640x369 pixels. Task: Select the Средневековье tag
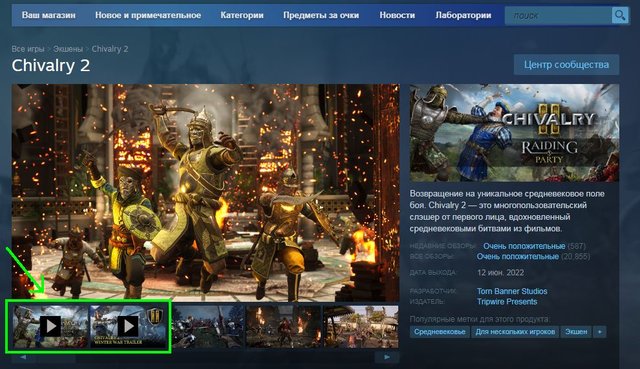440,332
